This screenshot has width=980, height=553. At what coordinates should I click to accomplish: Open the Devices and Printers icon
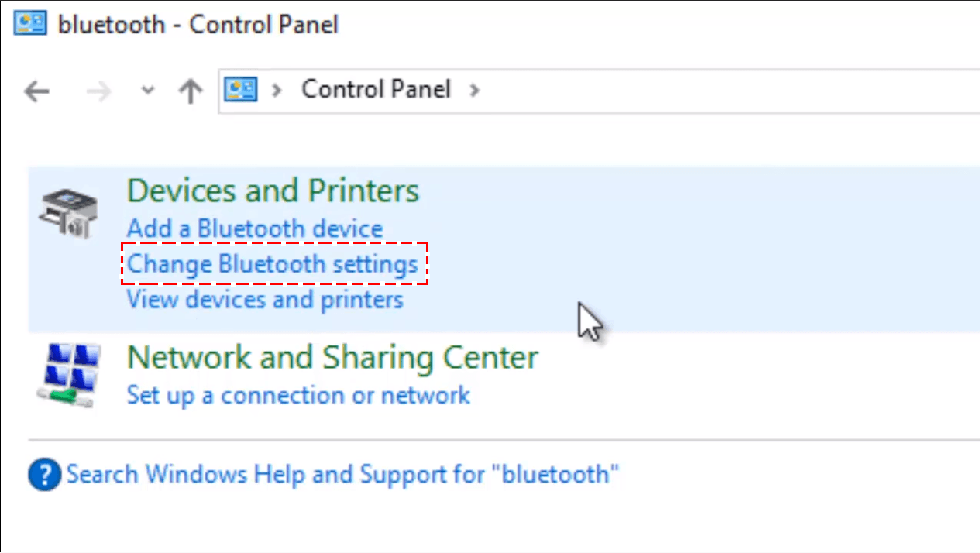68,212
